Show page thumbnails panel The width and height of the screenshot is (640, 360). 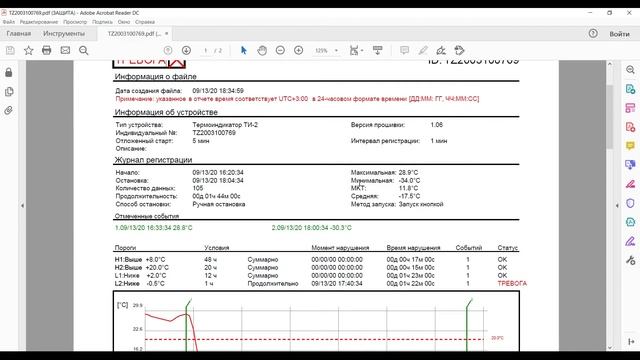9,91
